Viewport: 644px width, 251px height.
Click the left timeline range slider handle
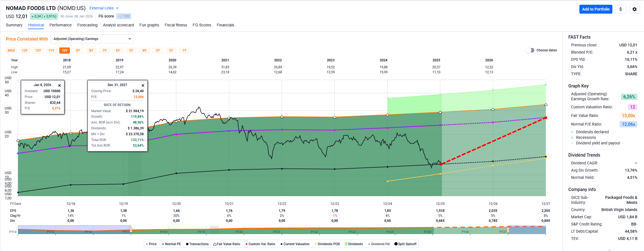tap(131, 230)
